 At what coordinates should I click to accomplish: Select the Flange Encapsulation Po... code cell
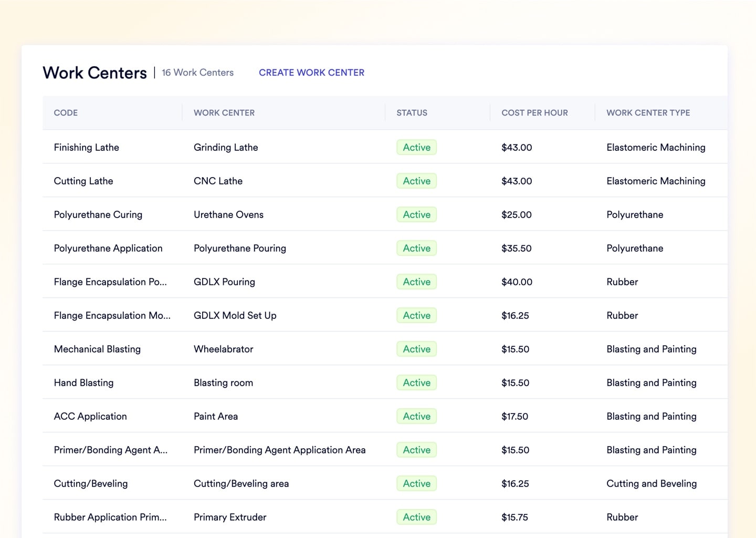tap(110, 282)
